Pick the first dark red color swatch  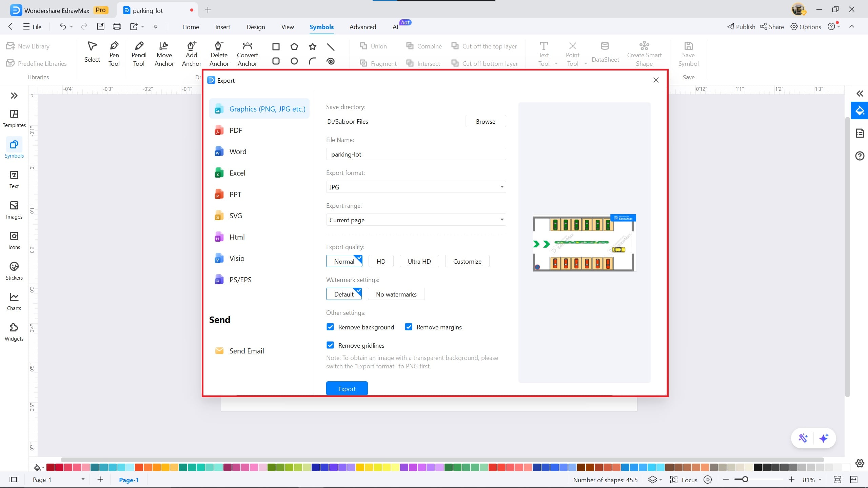[x=51, y=467]
